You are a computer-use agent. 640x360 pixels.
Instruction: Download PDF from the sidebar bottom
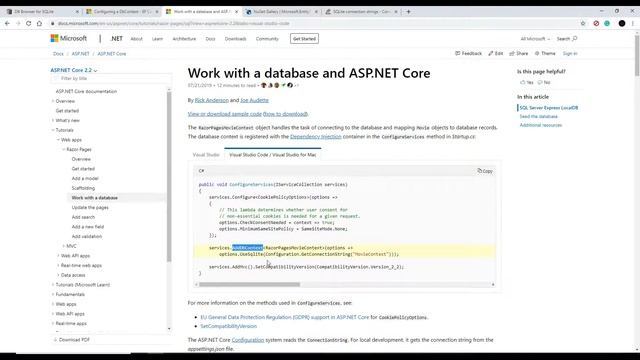pos(71,340)
